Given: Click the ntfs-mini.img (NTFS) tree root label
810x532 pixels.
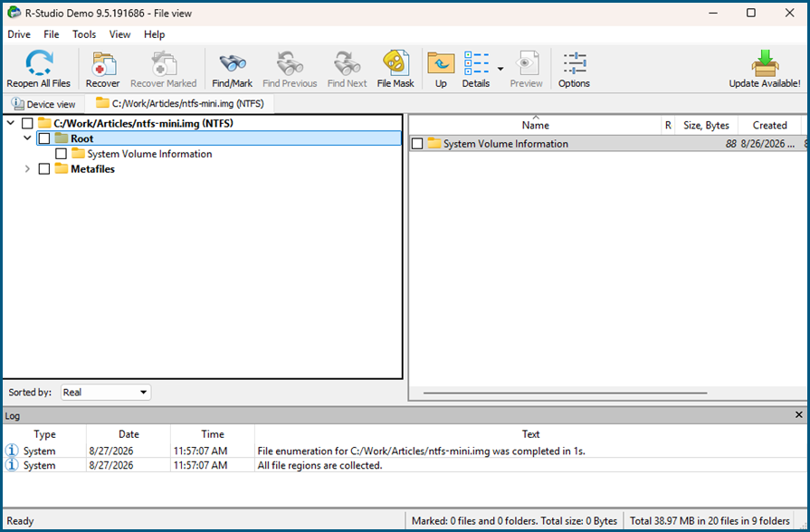Looking at the screenshot, I should tap(143, 123).
